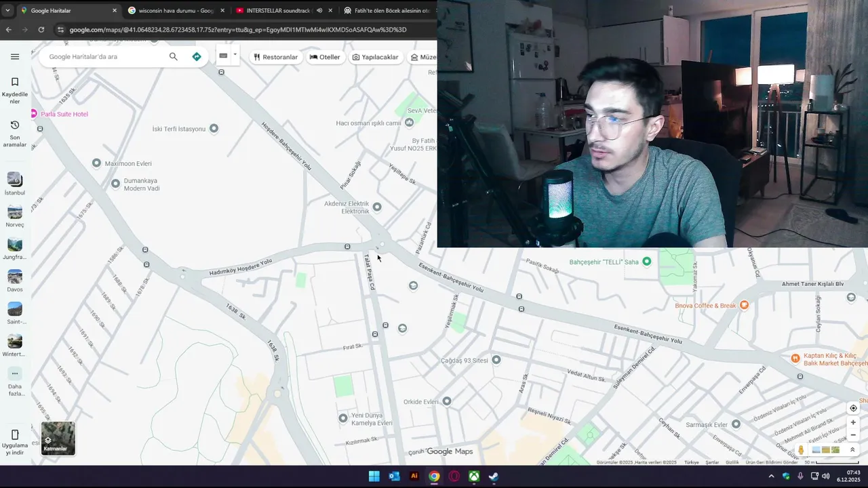Open the tab search dropdown arrow
The image size is (868, 488).
[x=7, y=10]
